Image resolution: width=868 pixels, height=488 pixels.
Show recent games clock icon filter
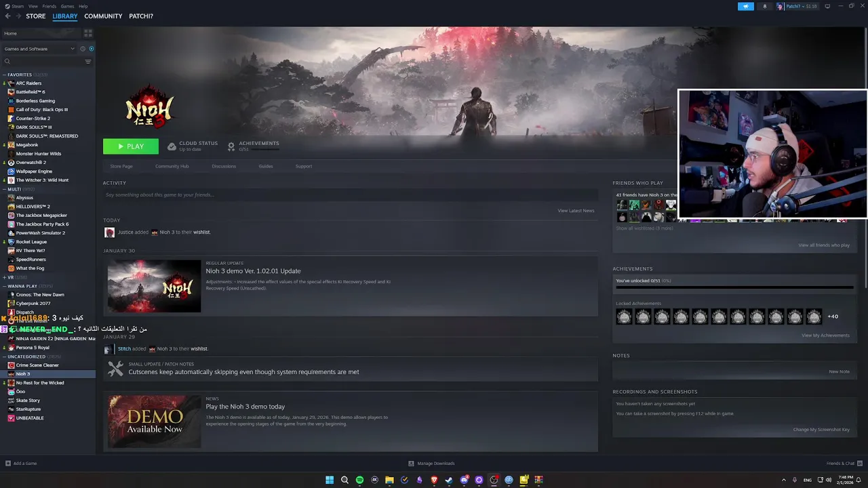pos(83,49)
